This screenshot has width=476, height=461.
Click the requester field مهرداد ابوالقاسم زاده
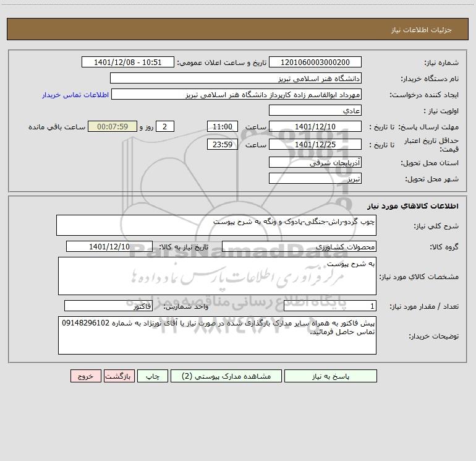(x=236, y=94)
